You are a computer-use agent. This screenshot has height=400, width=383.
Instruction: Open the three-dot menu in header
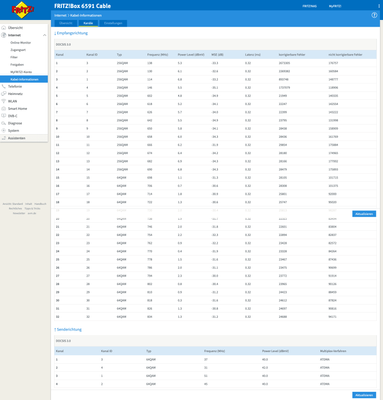pyautogui.click(x=379, y=6)
